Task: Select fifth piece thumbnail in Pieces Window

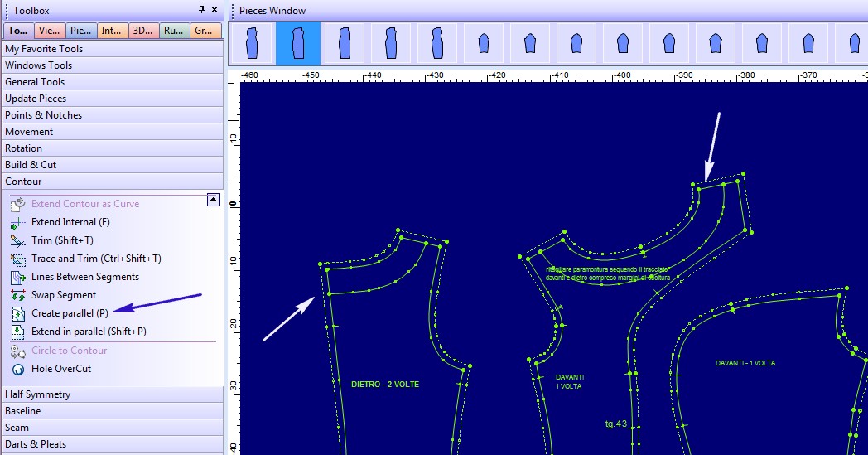Action: tap(437, 43)
